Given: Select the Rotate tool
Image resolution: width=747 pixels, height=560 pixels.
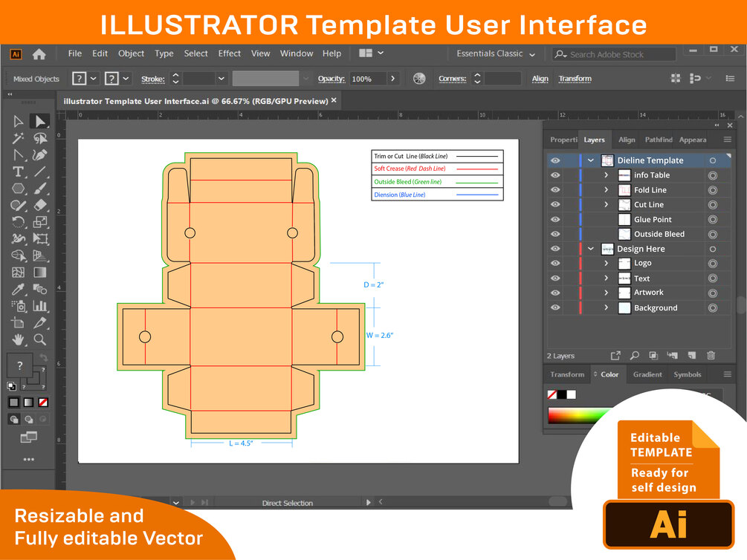Looking at the screenshot, I should click(x=18, y=222).
